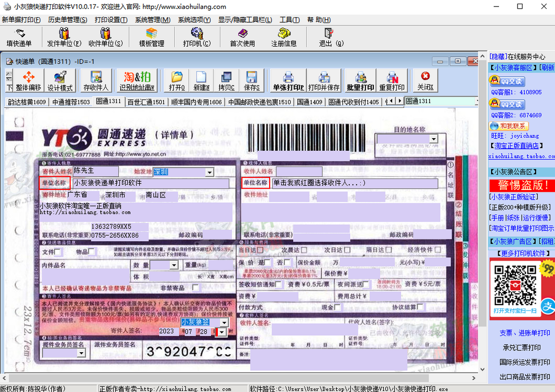Create a new waybill with 新建N

[x=202, y=81]
